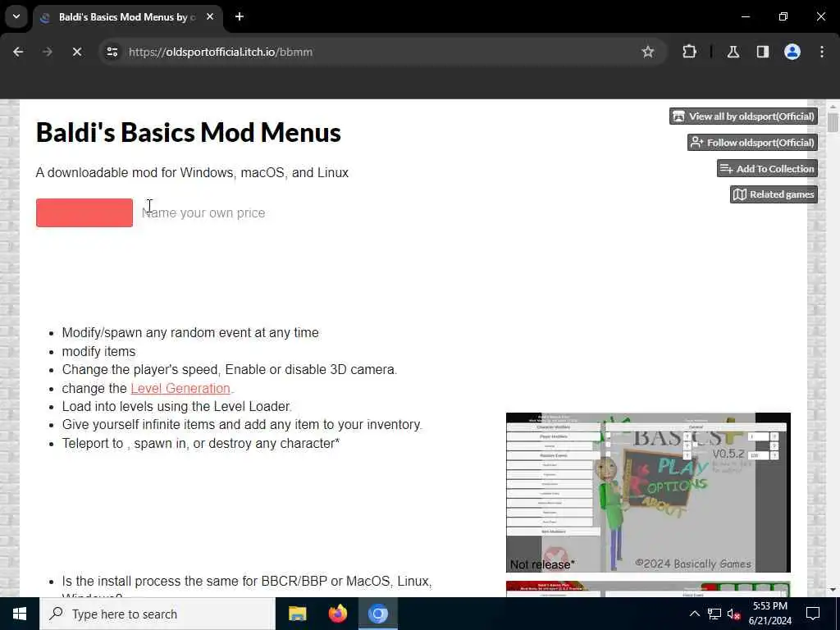Follow oldsport(Official)

pyautogui.click(x=752, y=143)
